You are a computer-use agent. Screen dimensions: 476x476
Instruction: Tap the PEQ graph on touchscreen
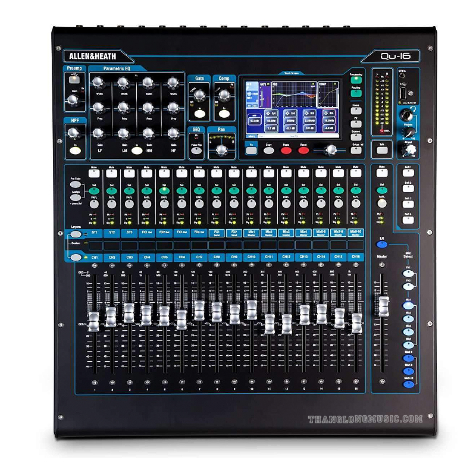point(294,94)
